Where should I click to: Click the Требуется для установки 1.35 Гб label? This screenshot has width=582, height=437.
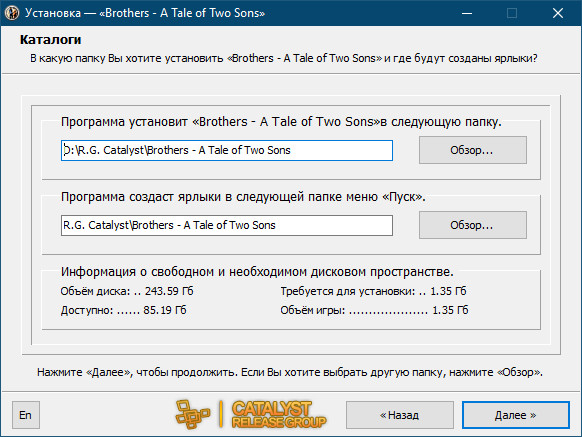[373, 291]
